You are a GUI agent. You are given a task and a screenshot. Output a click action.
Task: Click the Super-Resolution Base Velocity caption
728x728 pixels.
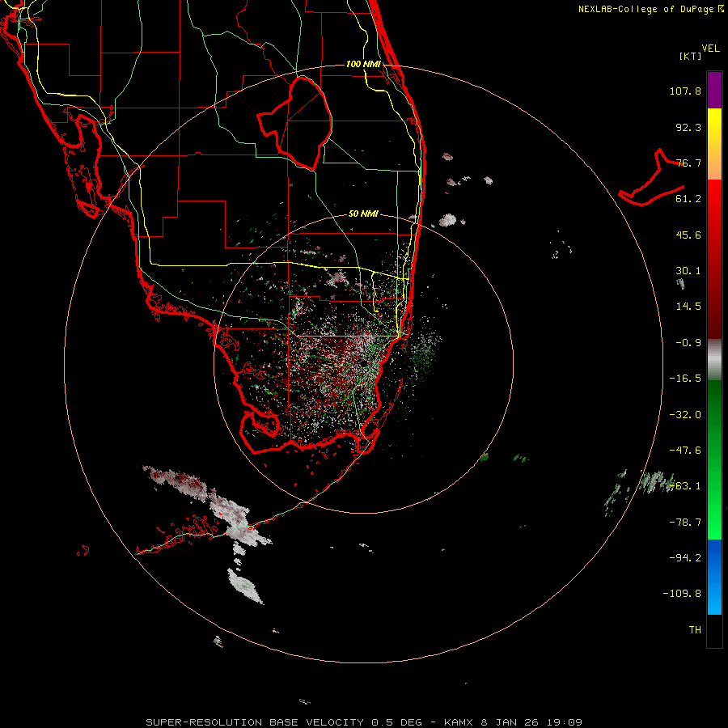click(x=363, y=722)
